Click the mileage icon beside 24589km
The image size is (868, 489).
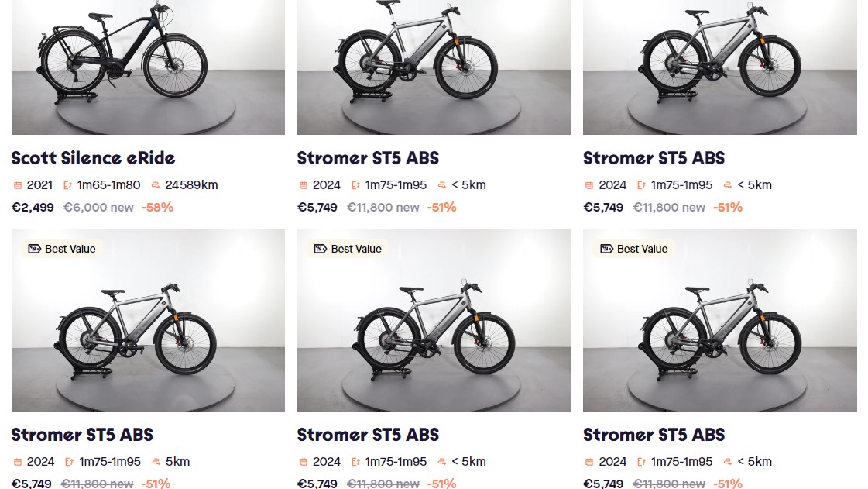click(156, 185)
